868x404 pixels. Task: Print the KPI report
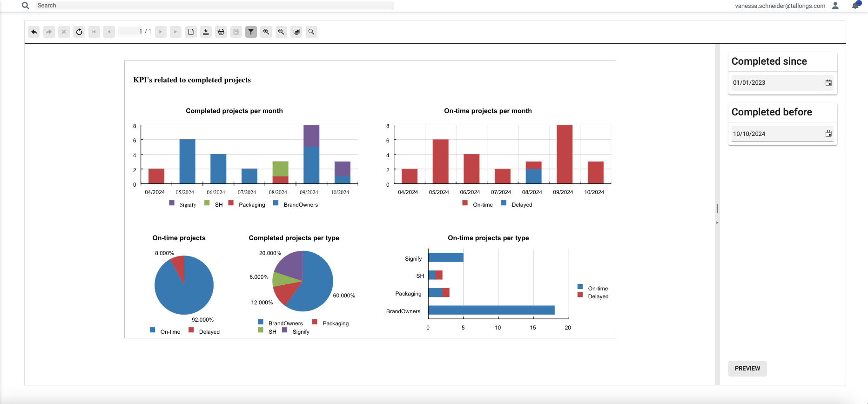pyautogui.click(x=221, y=32)
